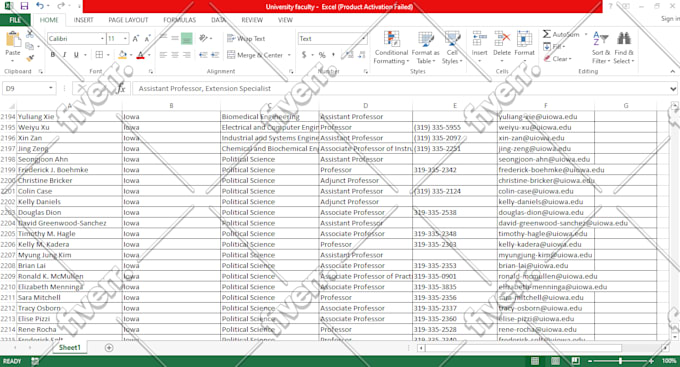Click the Name Box showing D9
The height and width of the screenshot is (367, 680).
[x=24, y=88]
